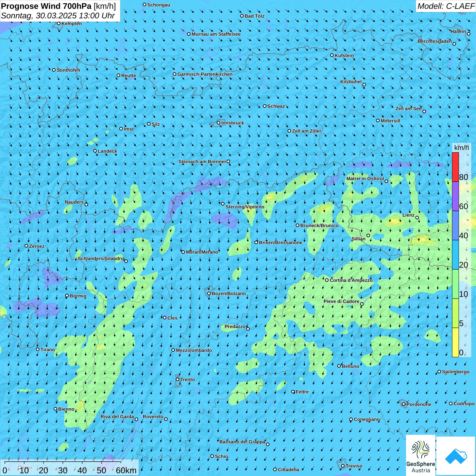The height and width of the screenshot is (476, 476).
Task: Click the 'Schongau' label
Action: click(159, 5)
